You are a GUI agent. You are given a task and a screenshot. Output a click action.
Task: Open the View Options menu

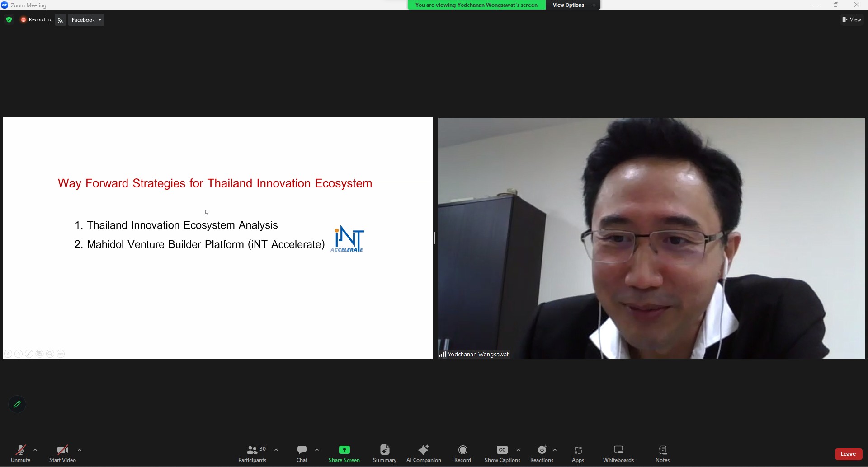(572, 5)
